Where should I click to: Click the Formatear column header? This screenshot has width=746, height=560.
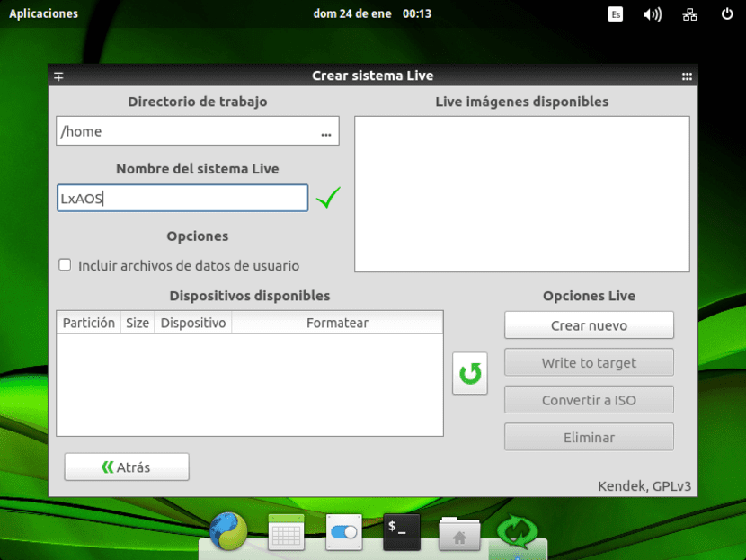coord(337,323)
